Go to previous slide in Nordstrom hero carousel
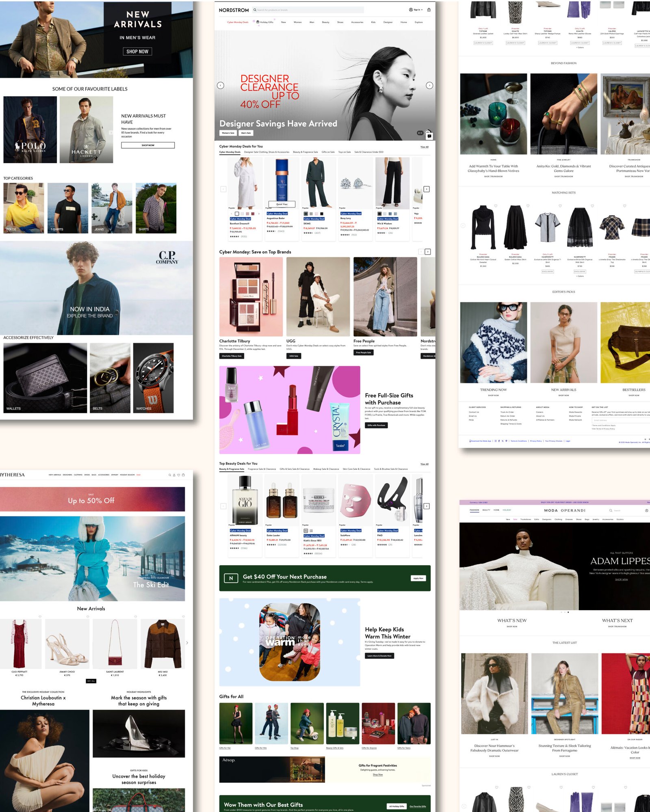650x812 pixels. pos(221,85)
